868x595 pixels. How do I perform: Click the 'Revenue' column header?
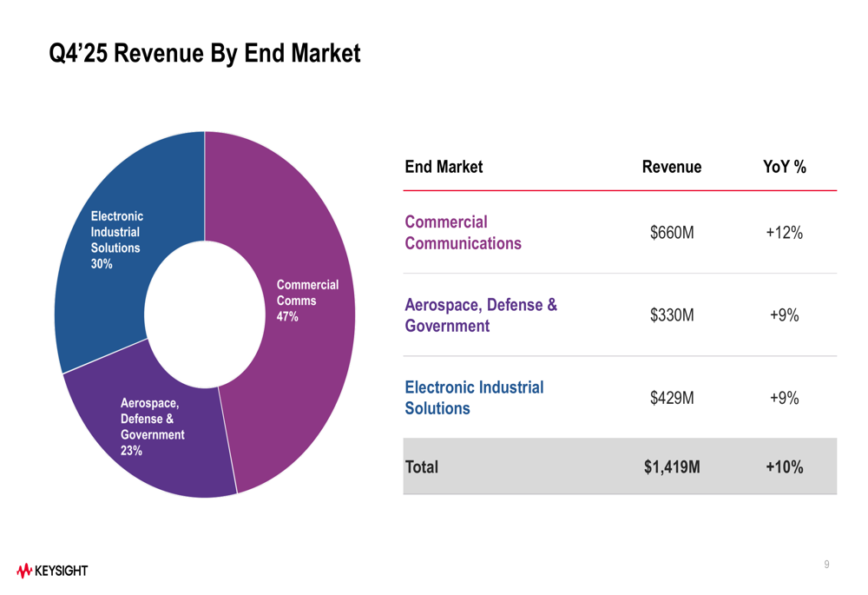coord(671,167)
